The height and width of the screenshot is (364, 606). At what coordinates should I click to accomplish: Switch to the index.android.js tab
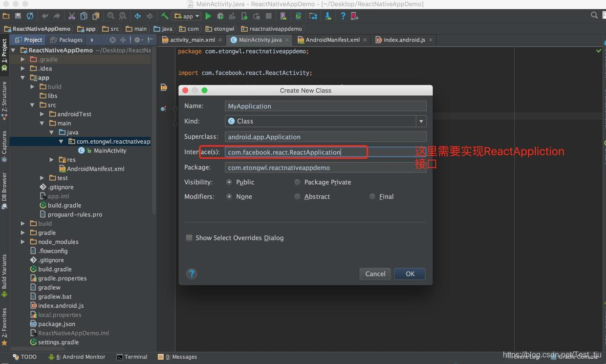[404, 40]
